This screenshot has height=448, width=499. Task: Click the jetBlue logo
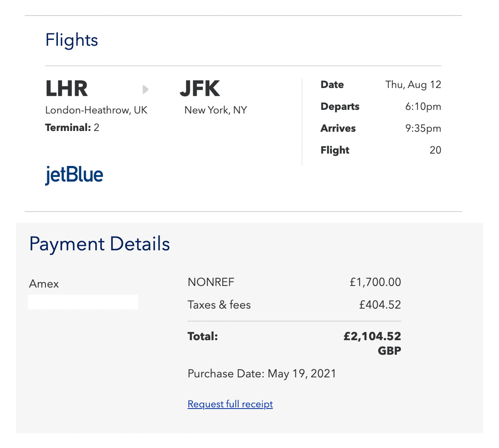tap(74, 175)
